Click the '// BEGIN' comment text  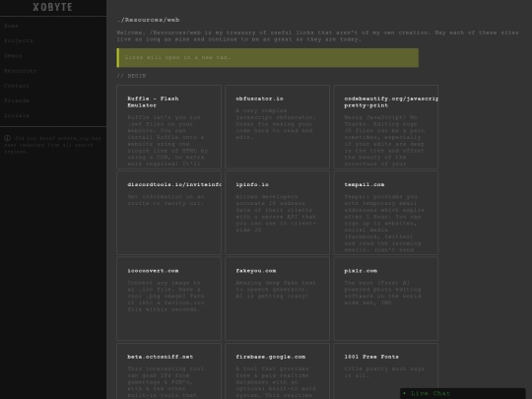tap(131, 76)
